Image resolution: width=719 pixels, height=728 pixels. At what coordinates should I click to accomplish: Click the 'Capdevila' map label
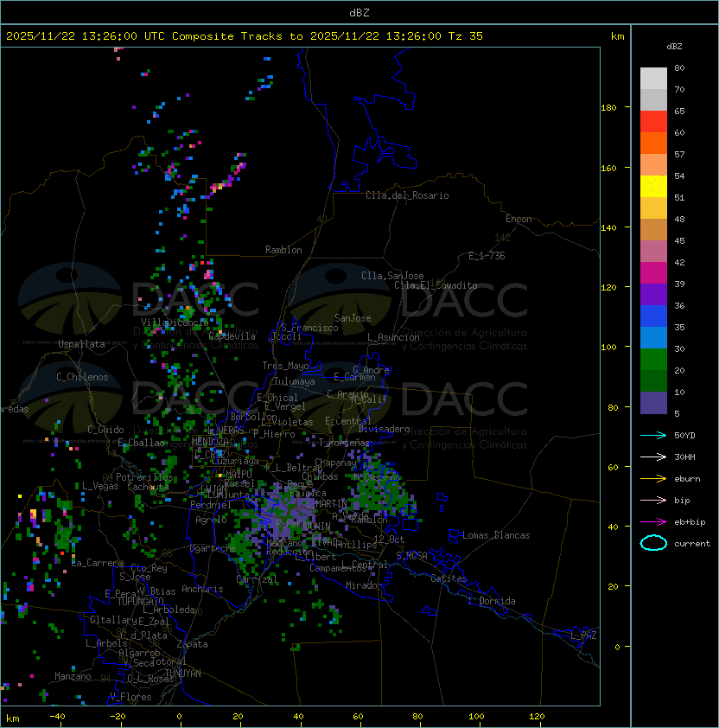tap(232, 336)
